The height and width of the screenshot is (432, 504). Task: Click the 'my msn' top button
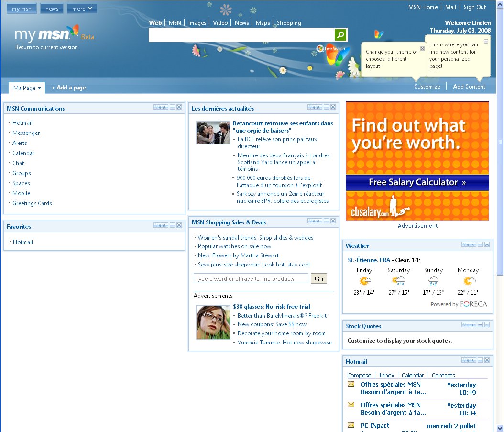(x=22, y=9)
